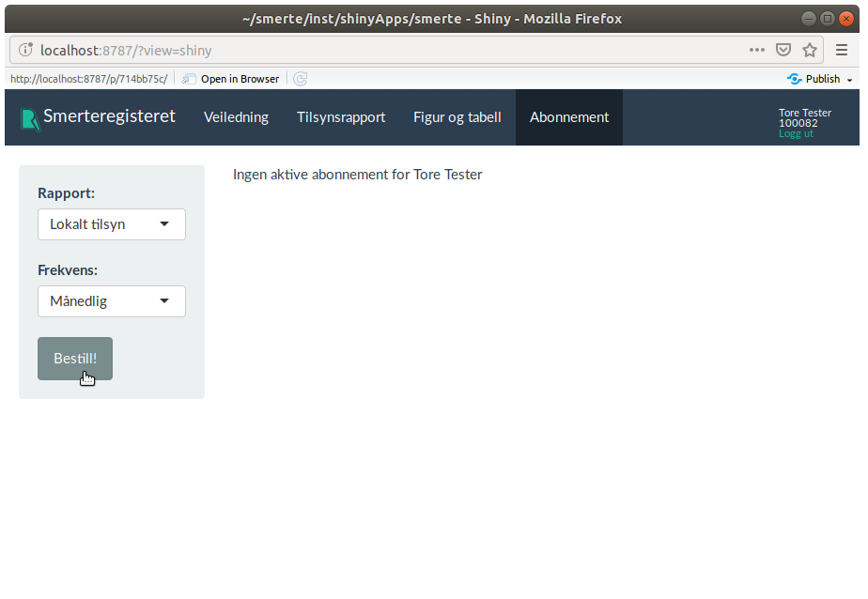Open the Firefox hamburger menu
This screenshot has height=599, width=868.
[842, 50]
